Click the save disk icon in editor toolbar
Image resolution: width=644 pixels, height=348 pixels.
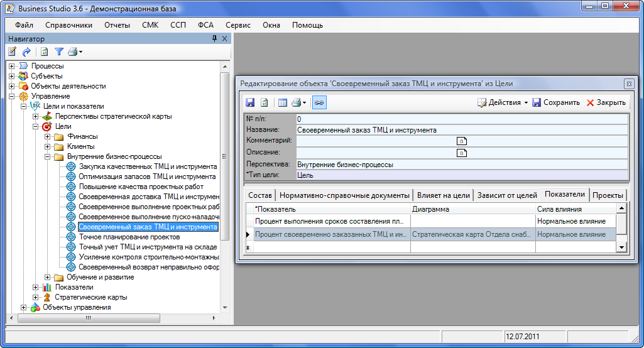point(249,103)
